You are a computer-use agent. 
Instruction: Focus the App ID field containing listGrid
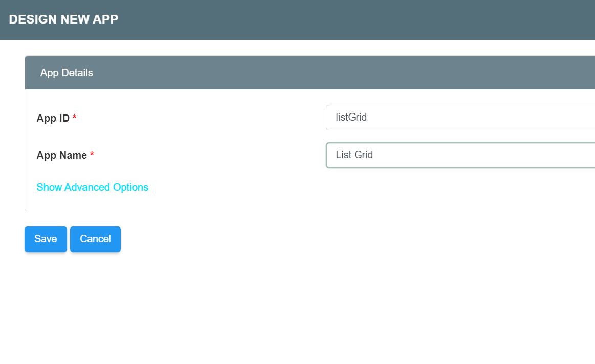click(x=460, y=118)
